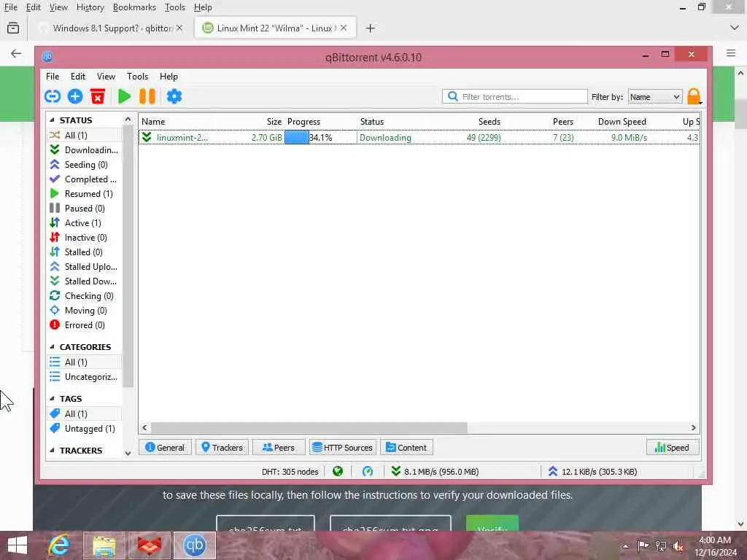Open the General tab
This screenshot has width=747, height=560.
pyautogui.click(x=165, y=448)
